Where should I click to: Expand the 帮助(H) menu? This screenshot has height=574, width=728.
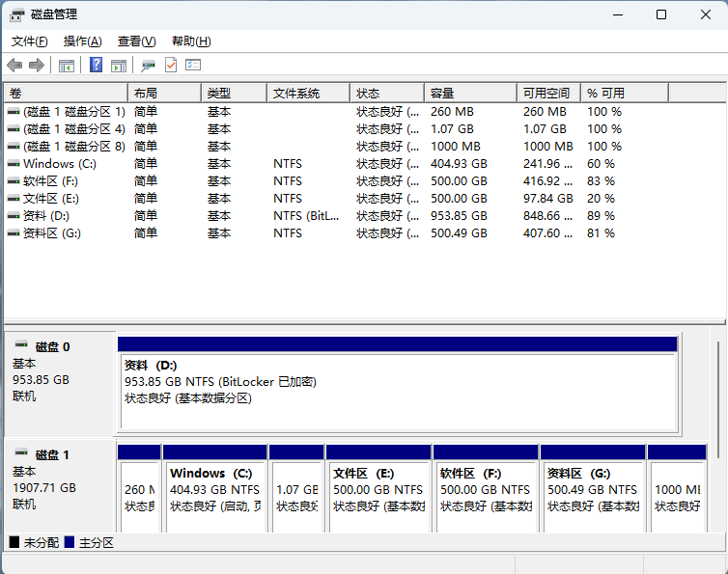click(190, 41)
